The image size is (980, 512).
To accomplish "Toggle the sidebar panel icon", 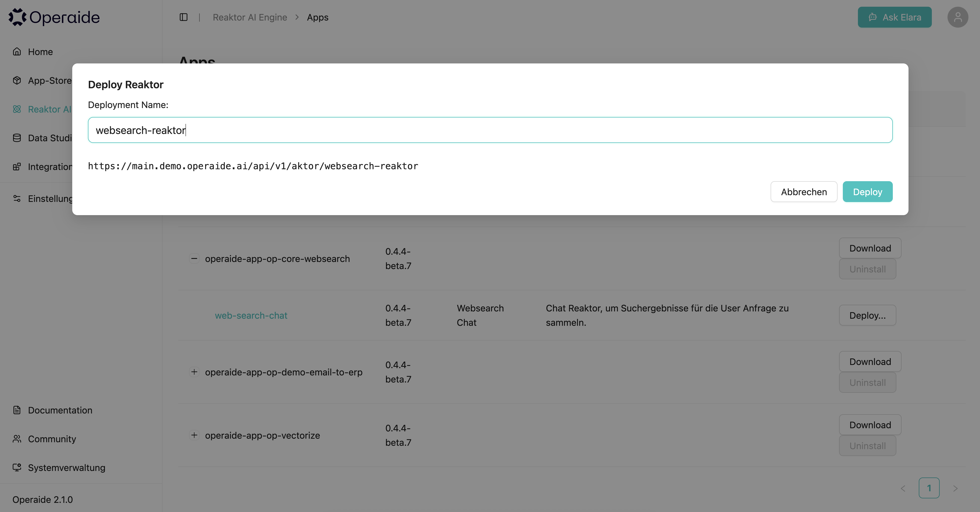I will (x=184, y=17).
